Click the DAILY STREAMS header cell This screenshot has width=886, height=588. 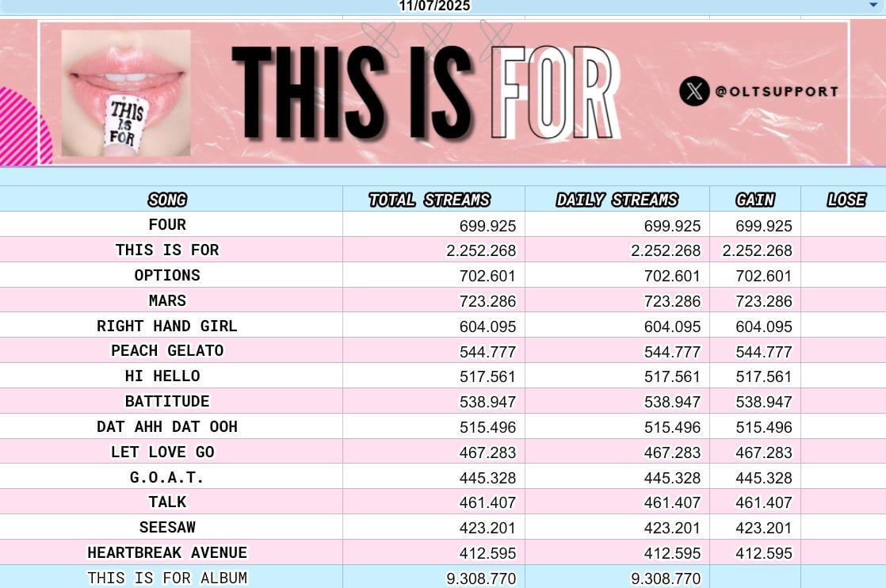[x=617, y=200]
